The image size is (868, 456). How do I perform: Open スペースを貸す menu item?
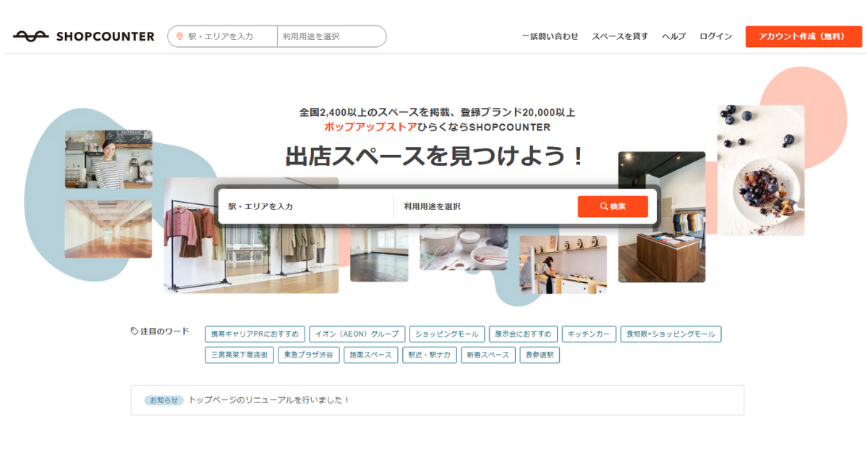coord(620,36)
